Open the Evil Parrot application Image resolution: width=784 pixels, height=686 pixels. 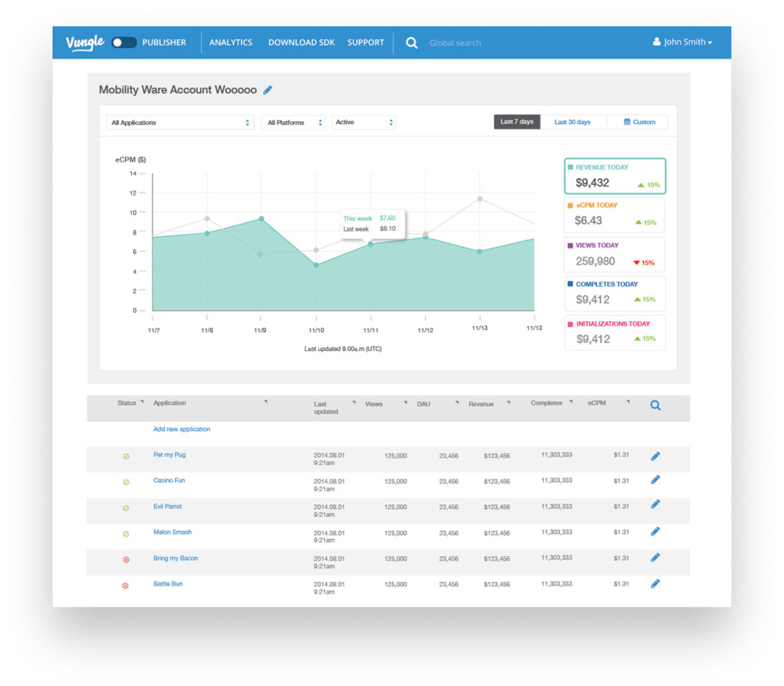[x=167, y=507]
